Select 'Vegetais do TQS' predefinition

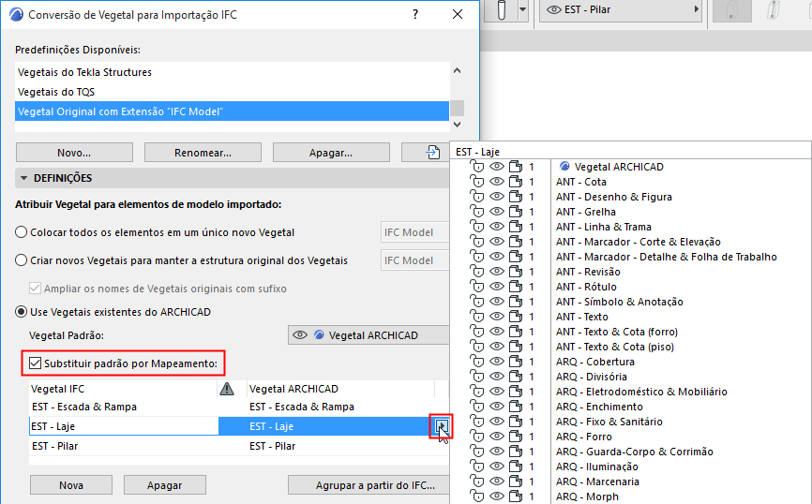tap(232, 92)
